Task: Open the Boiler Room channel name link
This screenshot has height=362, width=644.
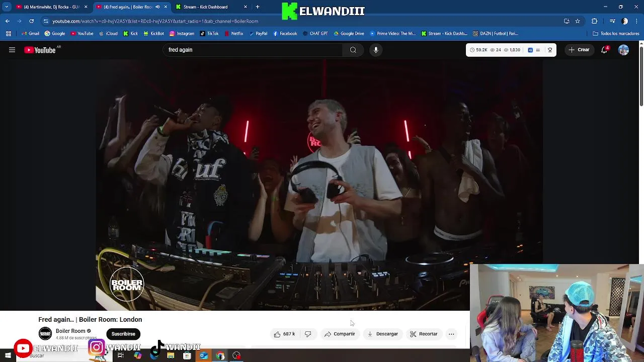Action: click(x=70, y=331)
